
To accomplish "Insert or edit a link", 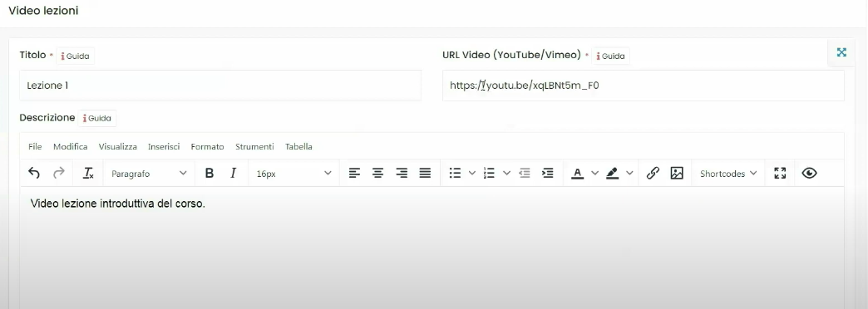I will tap(653, 174).
